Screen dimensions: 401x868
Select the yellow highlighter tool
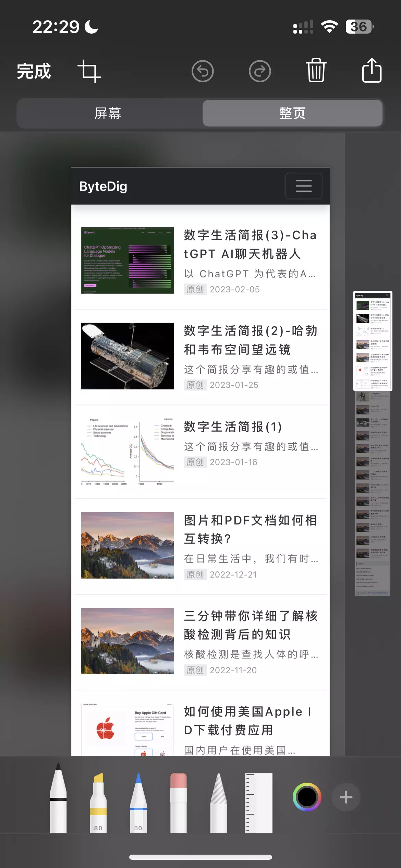(98, 803)
